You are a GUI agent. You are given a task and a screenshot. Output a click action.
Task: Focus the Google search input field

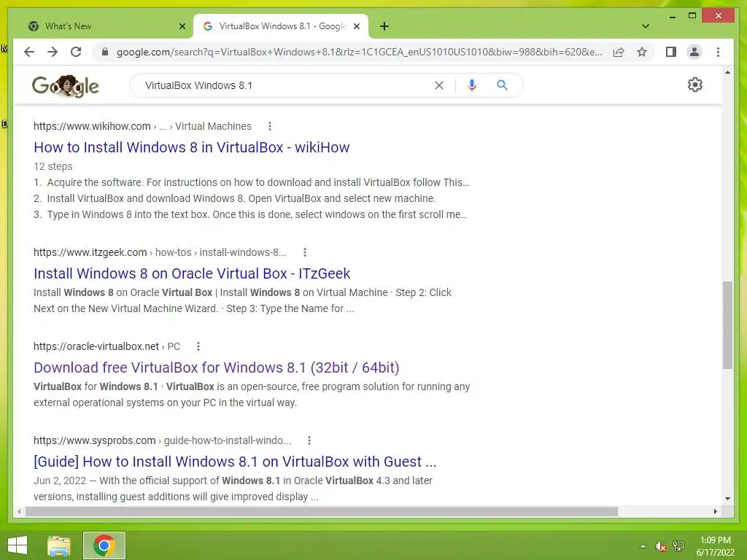click(x=286, y=85)
